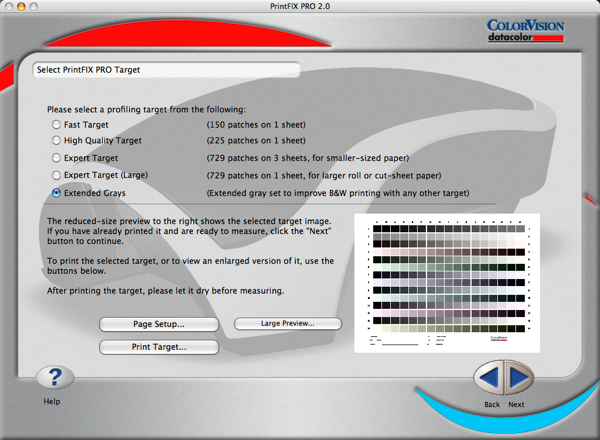Choose the Expert Target (Large) option
The image size is (600, 440).
pos(56,175)
